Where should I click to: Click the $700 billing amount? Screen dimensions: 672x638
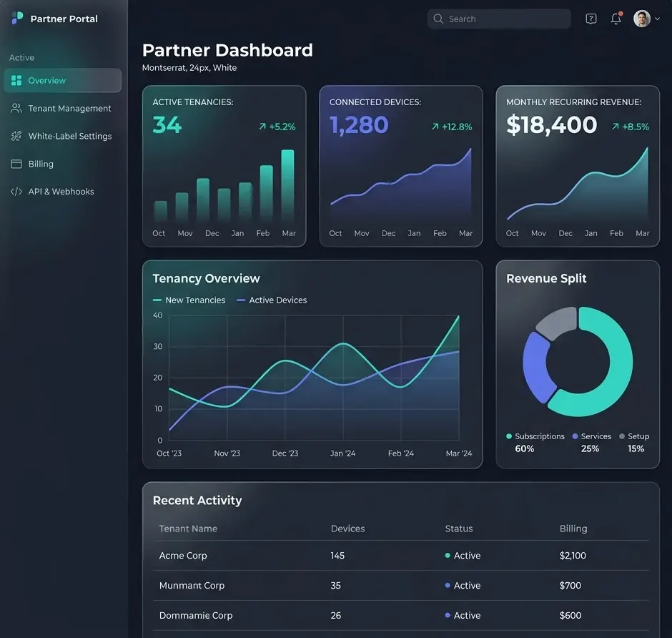click(x=570, y=585)
